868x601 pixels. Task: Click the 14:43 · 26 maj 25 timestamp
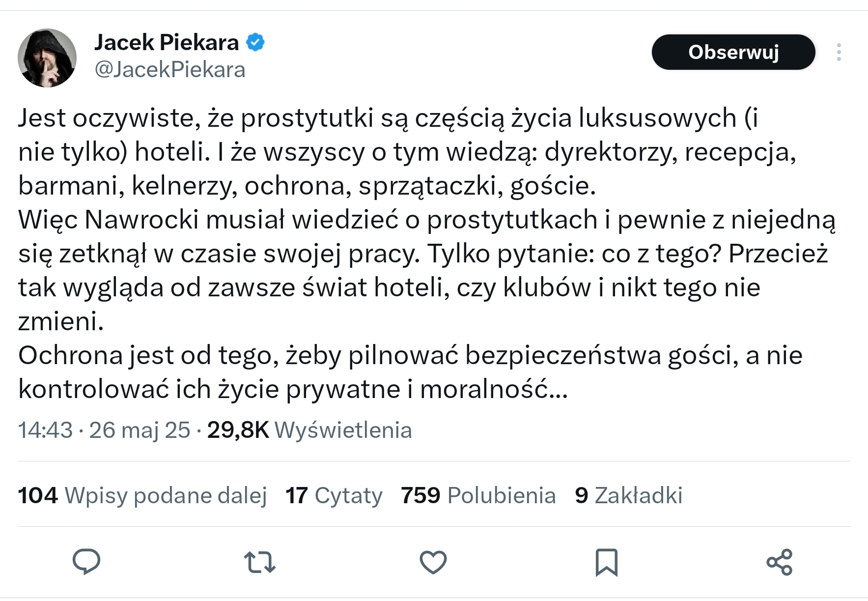pyautogui.click(x=104, y=430)
